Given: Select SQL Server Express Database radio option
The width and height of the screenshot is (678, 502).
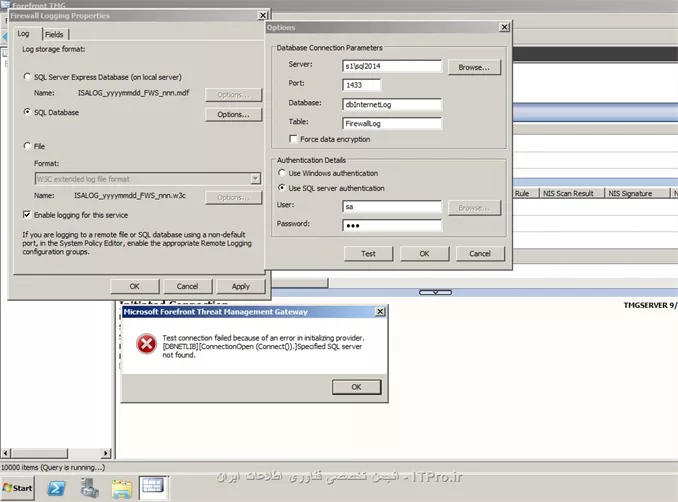Looking at the screenshot, I should [x=27, y=77].
